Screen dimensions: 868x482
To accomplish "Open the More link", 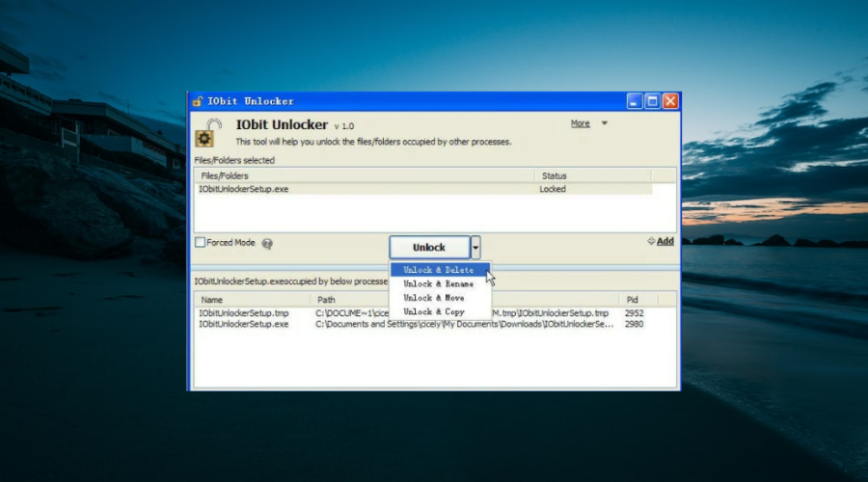I will 581,123.
